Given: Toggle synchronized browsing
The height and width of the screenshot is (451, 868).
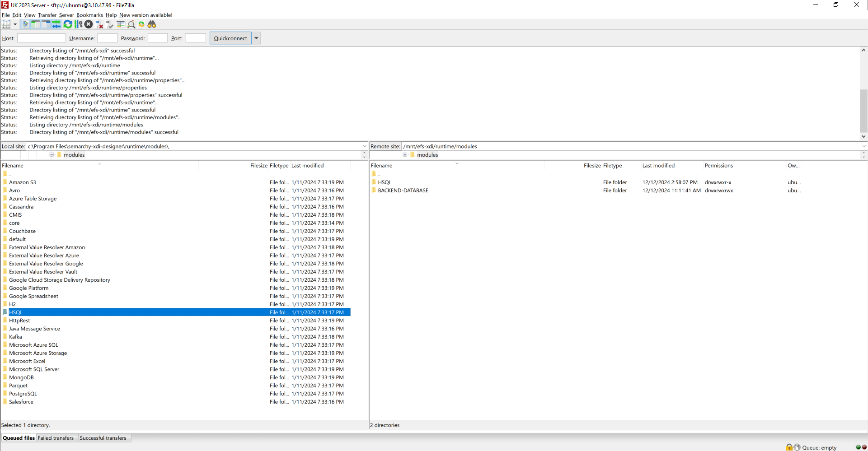Looking at the screenshot, I should pyautogui.click(x=141, y=24).
